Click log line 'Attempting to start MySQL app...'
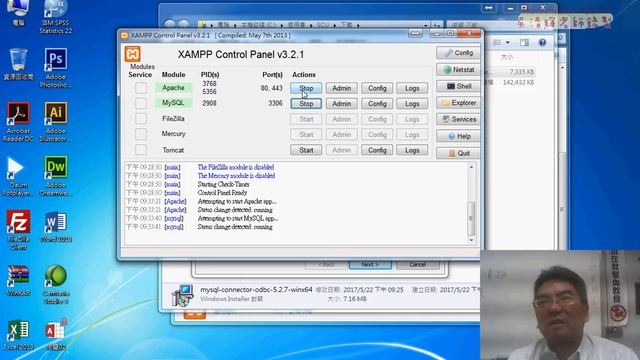 point(238,218)
